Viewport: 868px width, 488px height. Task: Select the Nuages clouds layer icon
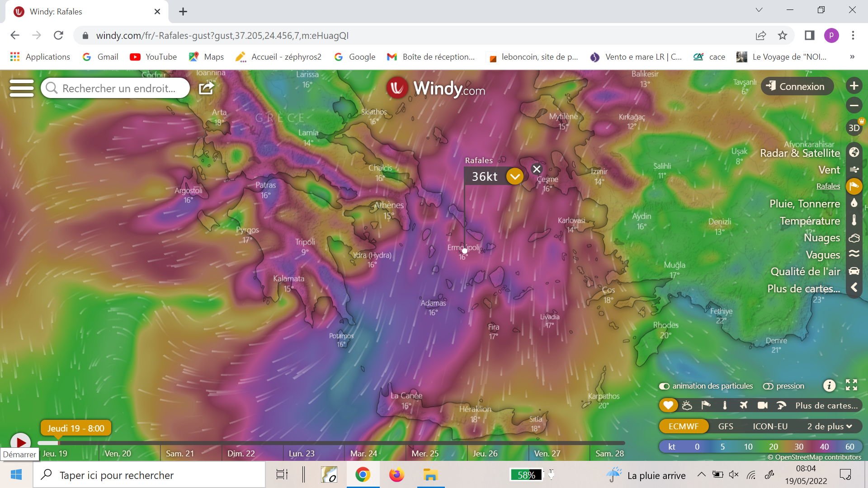[854, 238]
